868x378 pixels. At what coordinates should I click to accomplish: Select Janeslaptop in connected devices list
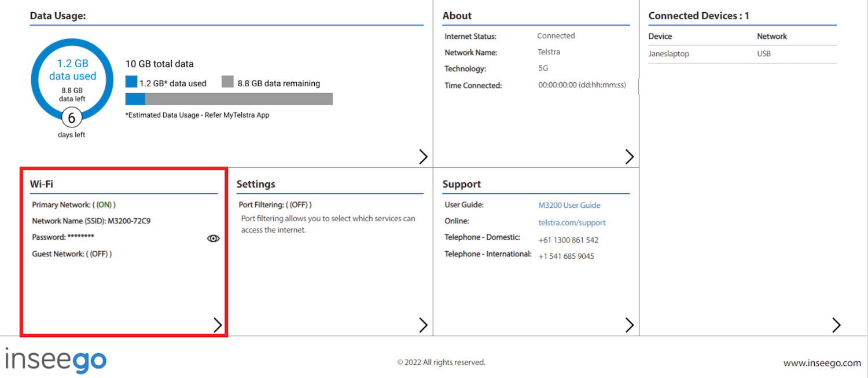tap(669, 54)
